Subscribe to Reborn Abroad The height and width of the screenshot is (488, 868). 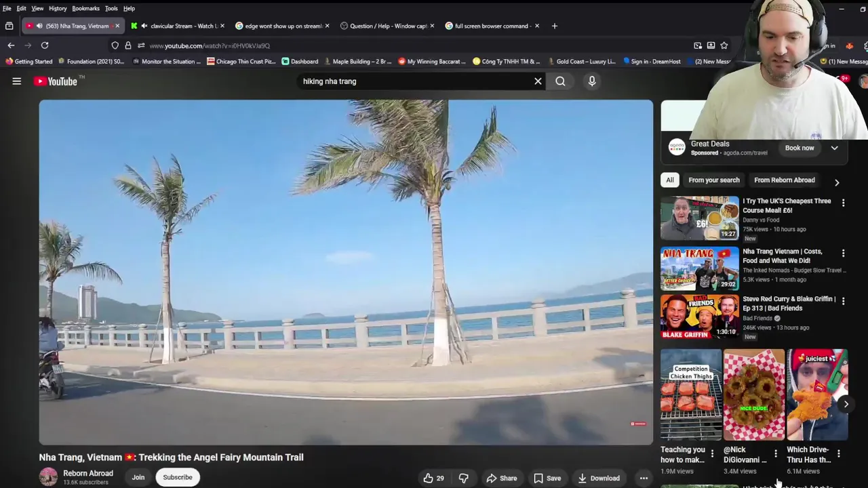(178, 477)
